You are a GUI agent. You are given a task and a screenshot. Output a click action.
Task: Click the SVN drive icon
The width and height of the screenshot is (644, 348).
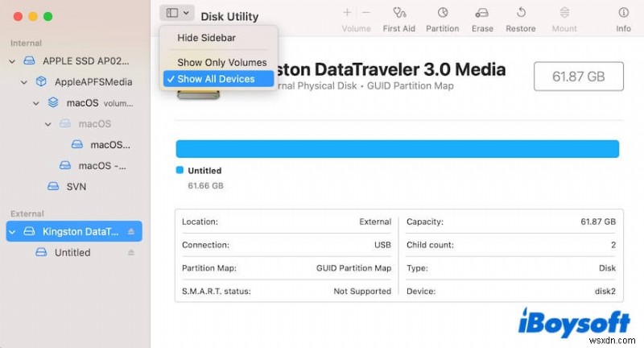coord(53,186)
